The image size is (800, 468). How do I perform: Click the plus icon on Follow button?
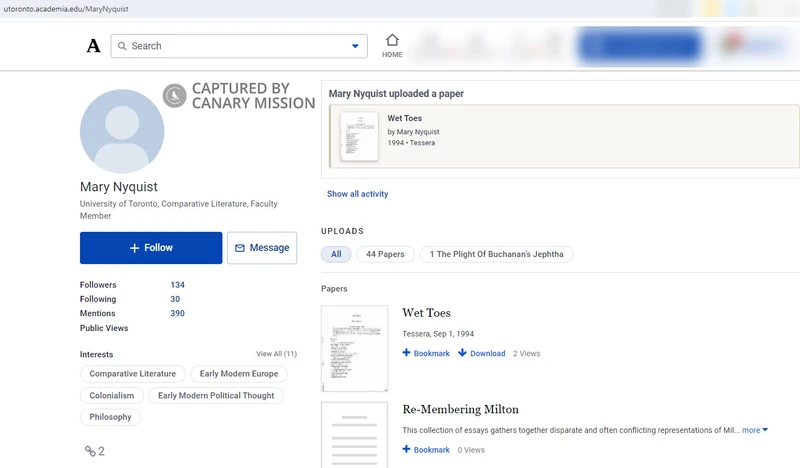click(x=134, y=248)
